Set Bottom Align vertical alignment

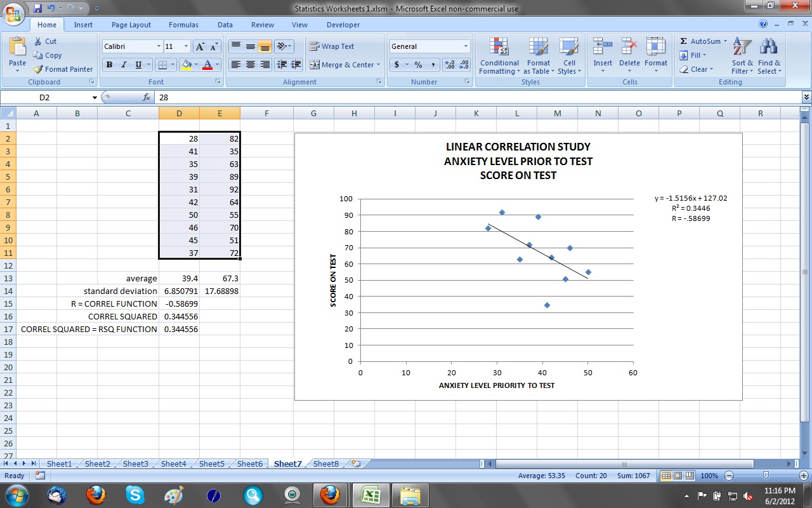[265, 46]
